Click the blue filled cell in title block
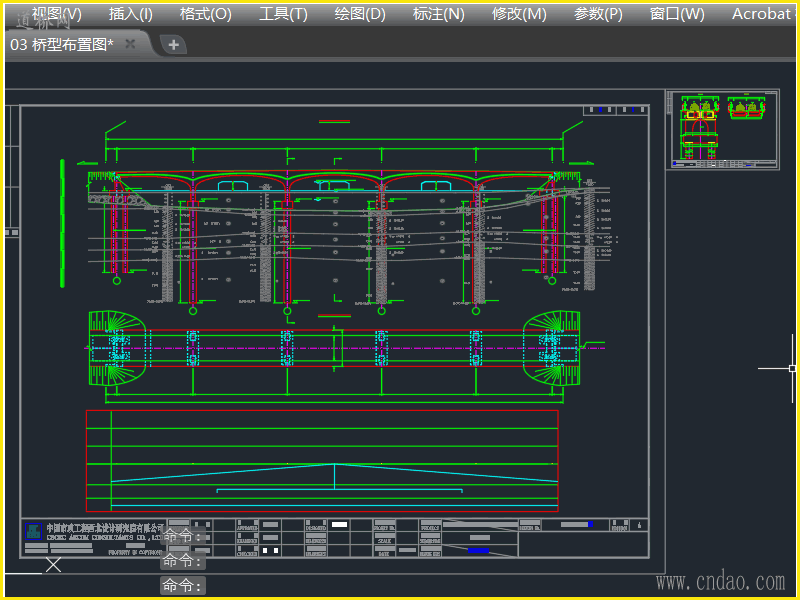The height and width of the screenshot is (600, 800). [478, 550]
